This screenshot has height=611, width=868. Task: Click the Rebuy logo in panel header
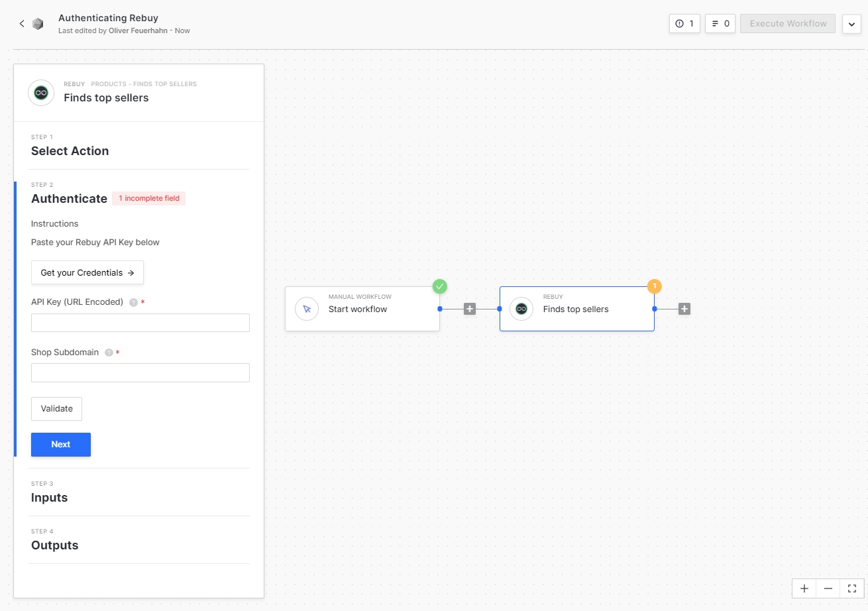pos(41,93)
